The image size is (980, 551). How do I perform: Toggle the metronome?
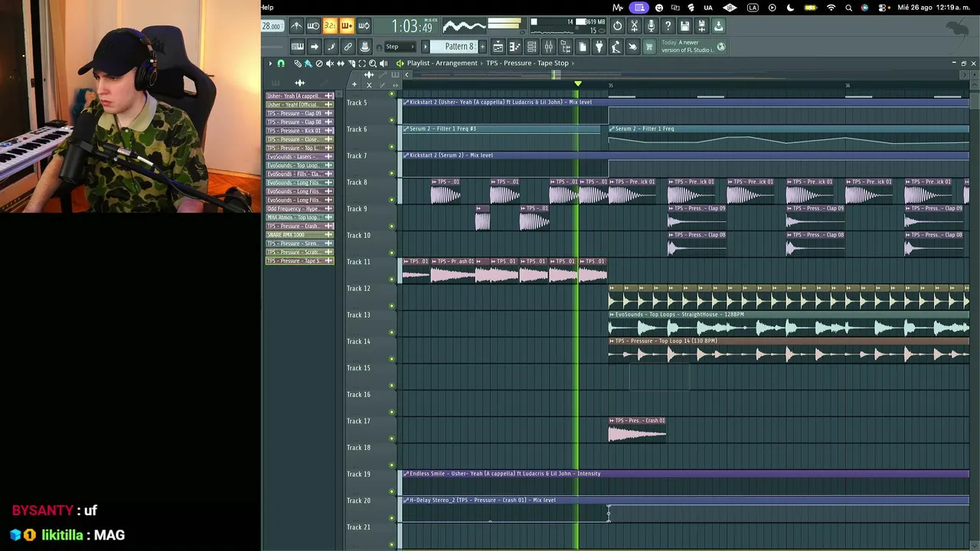click(x=296, y=26)
